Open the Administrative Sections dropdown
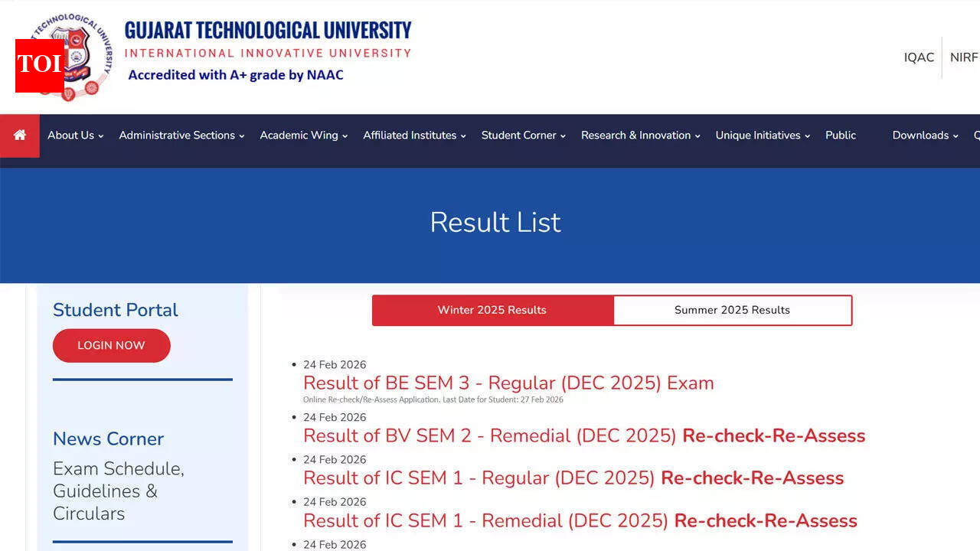Viewport: 980px width, 551px height. (x=181, y=135)
